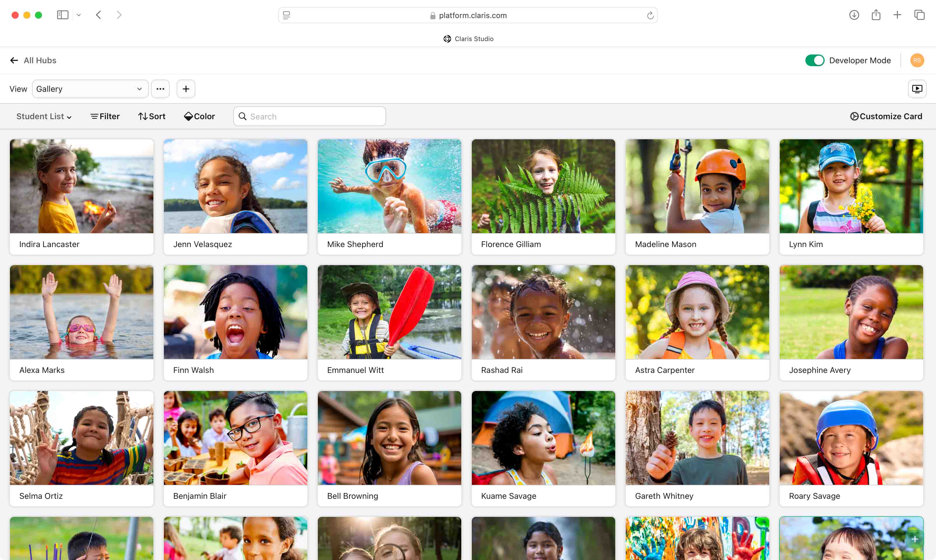The image size is (936, 560).
Task: Expand the Student List dropdown
Action: coord(44,116)
